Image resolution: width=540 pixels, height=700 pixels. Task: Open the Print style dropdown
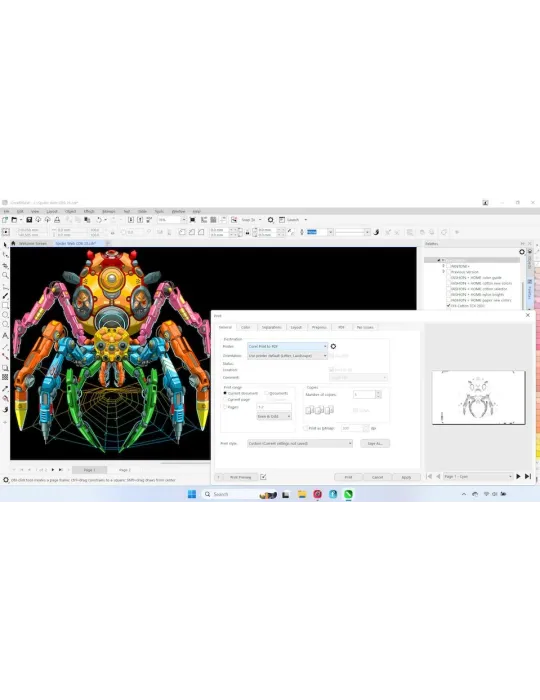pos(300,443)
